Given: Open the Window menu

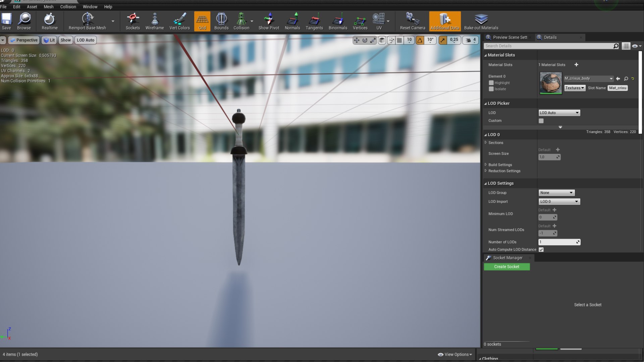Looking at the screenshot, I should (90, 7).
